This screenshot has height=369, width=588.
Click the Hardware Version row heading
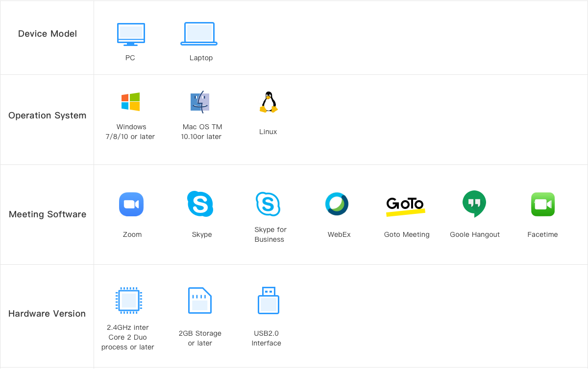click(47, 314)
